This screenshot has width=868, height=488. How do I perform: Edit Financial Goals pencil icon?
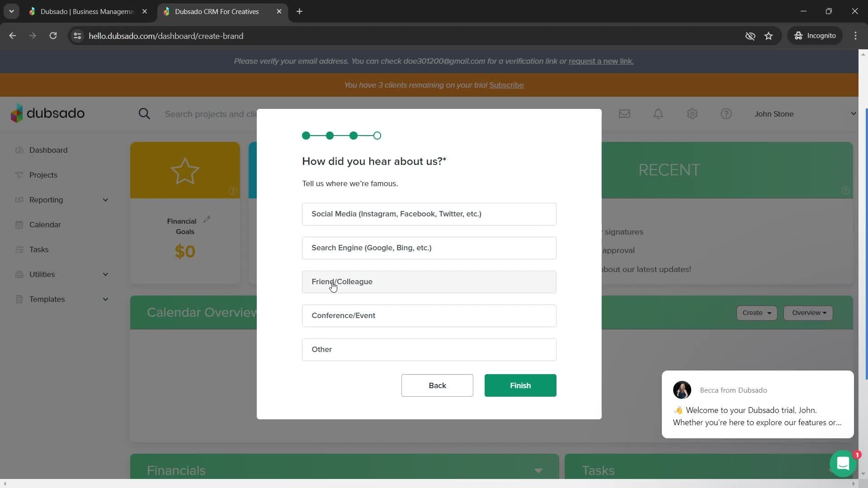click(x=207, y=219)
